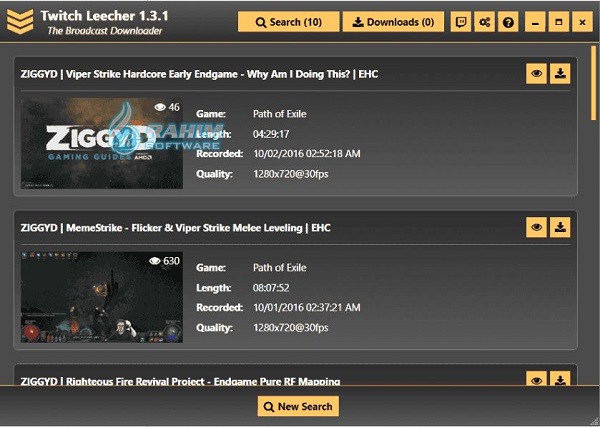Click the Twitch Leecher chevron logo
The height and width of the screenshot is (427, 600).
pyautogui.click(x=20, y=22)
